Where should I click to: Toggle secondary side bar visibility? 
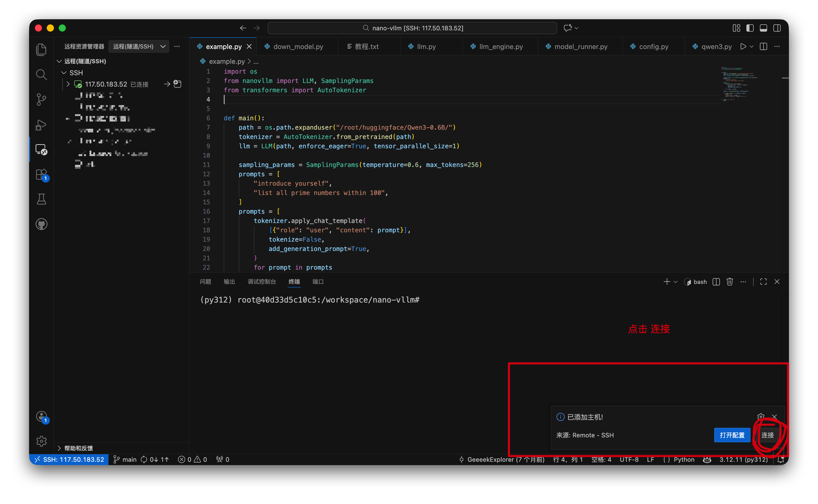(777, 28)
